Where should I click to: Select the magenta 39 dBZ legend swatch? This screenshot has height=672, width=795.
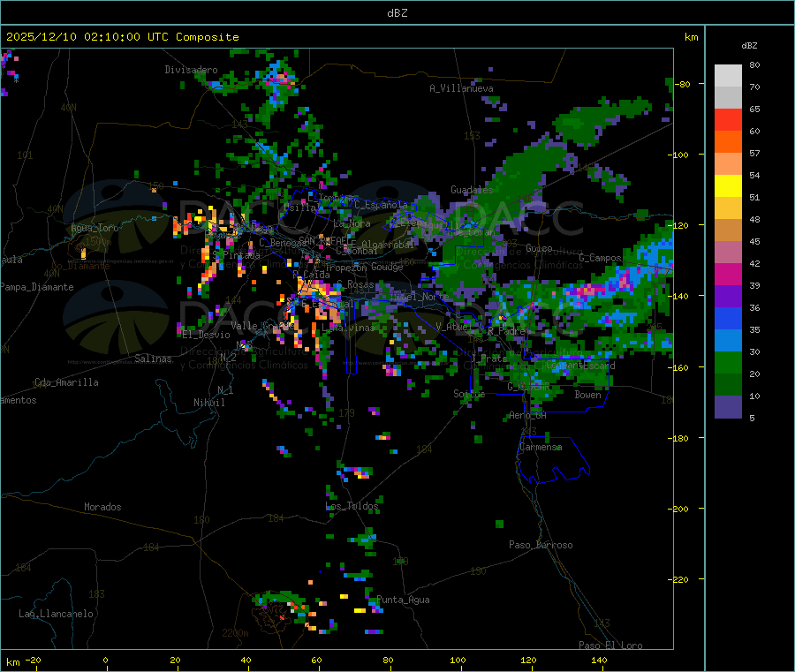tap(728, 274)
